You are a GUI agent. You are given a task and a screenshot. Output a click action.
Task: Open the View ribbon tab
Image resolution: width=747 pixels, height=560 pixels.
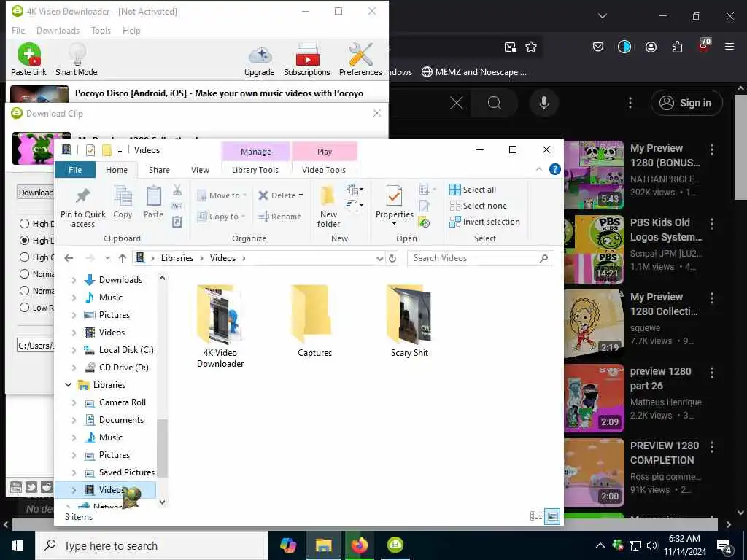200,169
